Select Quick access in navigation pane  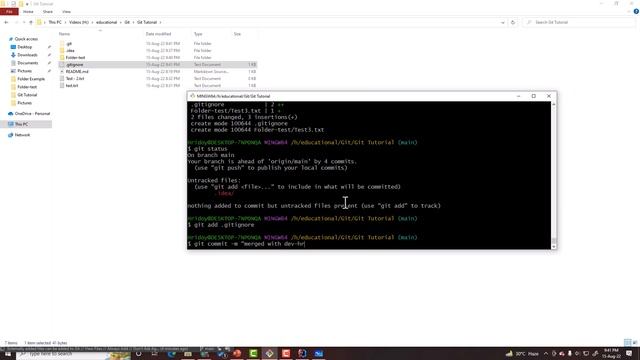click(26, 39)
